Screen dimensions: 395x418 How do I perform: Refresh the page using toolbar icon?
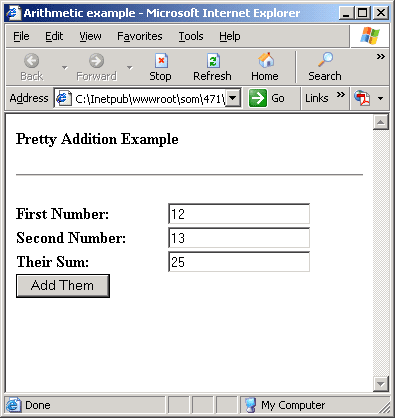(x=213, y=61)
